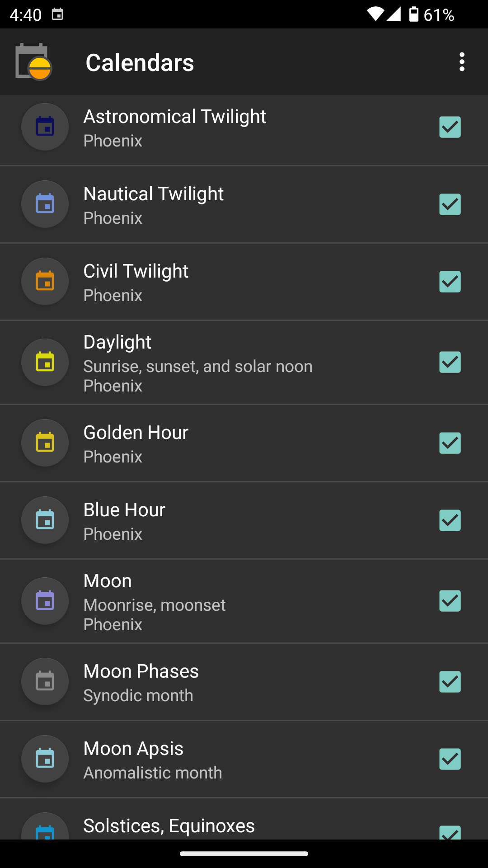Tap the Astronomical Twilight calendar icon

pyautogui.click(x=45, y=127)
